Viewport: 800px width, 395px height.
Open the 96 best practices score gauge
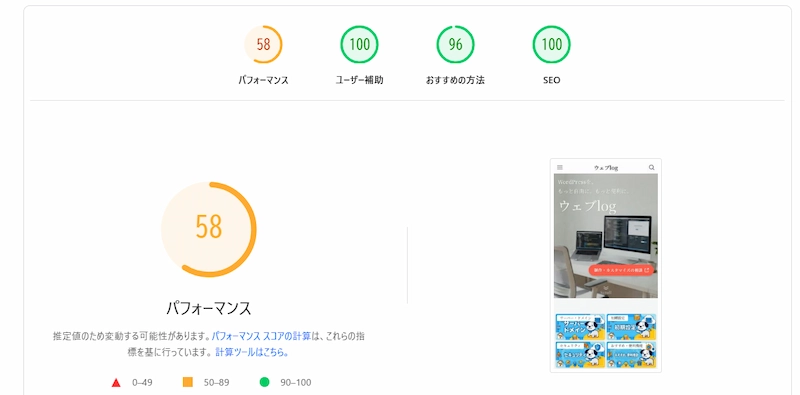click(455, 44)
